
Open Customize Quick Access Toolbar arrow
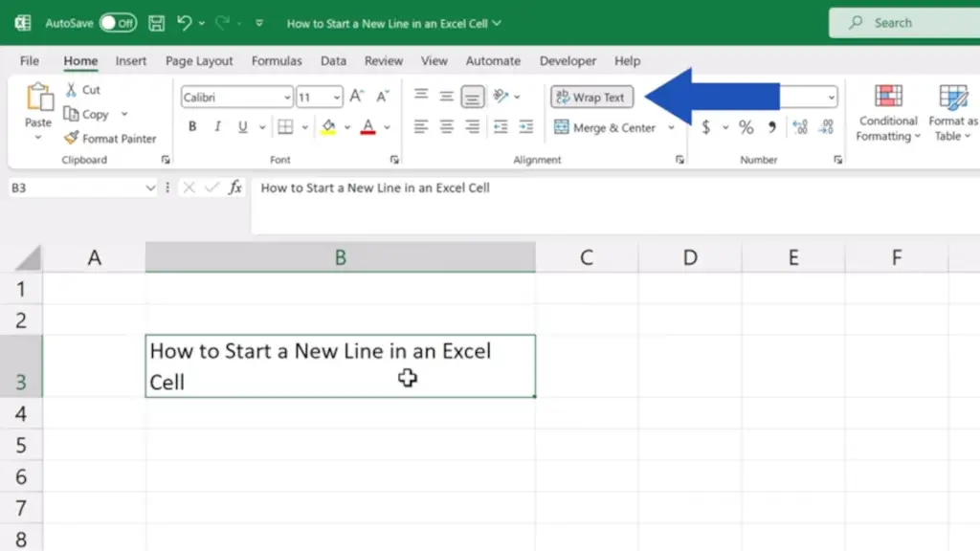click(258, 23)
